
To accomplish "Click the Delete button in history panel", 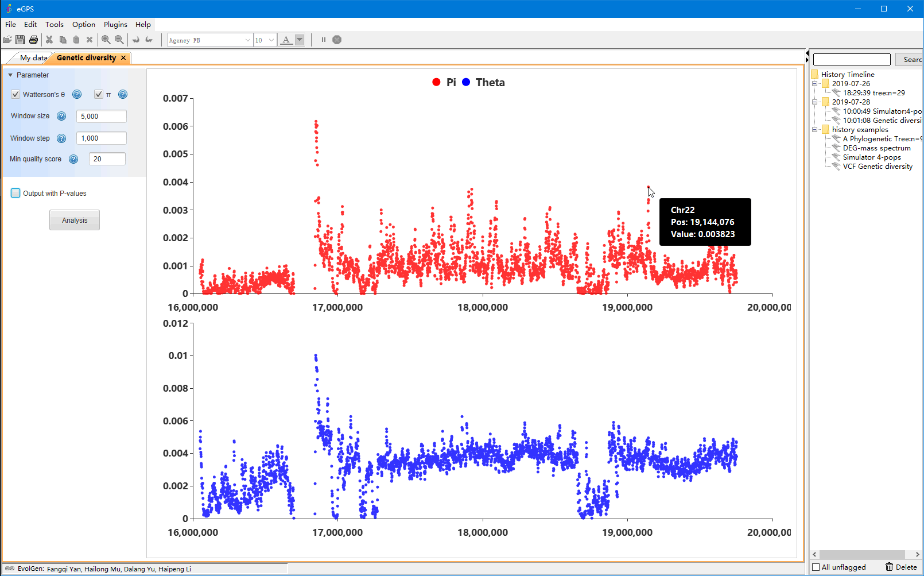I will pyautogui.click(x=901, y=567).
